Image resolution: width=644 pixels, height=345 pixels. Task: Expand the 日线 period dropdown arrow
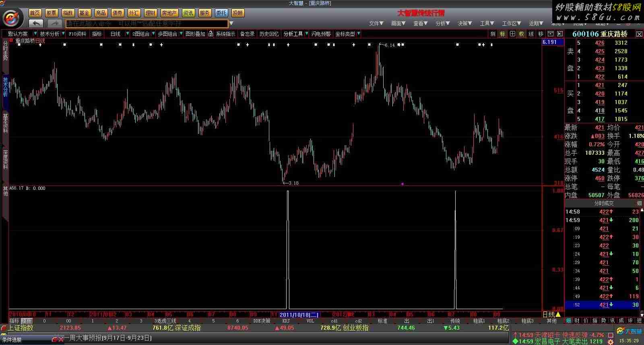pos(128,34)
